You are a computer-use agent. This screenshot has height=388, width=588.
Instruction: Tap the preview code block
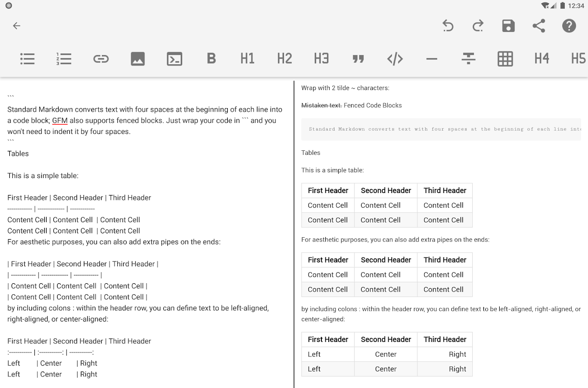(x=441, y=129)
